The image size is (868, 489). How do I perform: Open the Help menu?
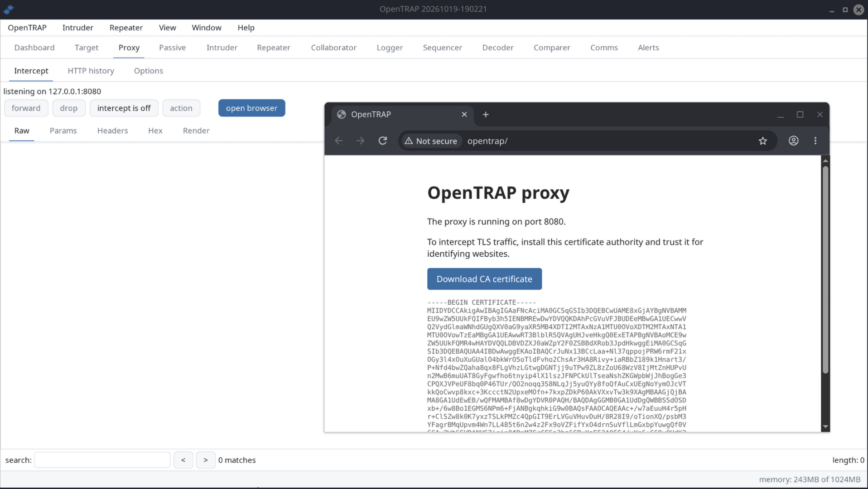click(x=246, y=28)
